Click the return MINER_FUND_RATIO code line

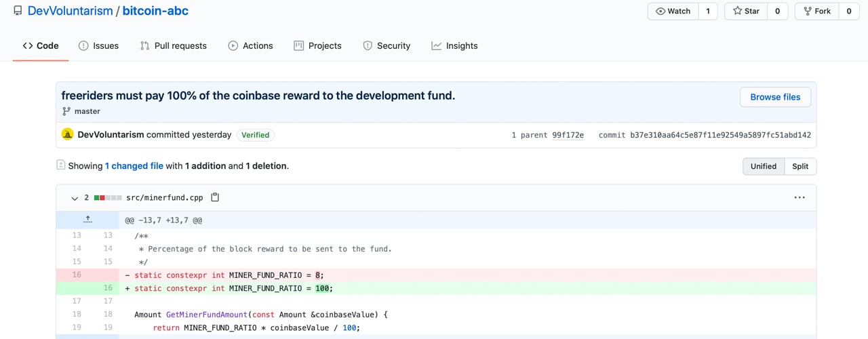(467, 327)
